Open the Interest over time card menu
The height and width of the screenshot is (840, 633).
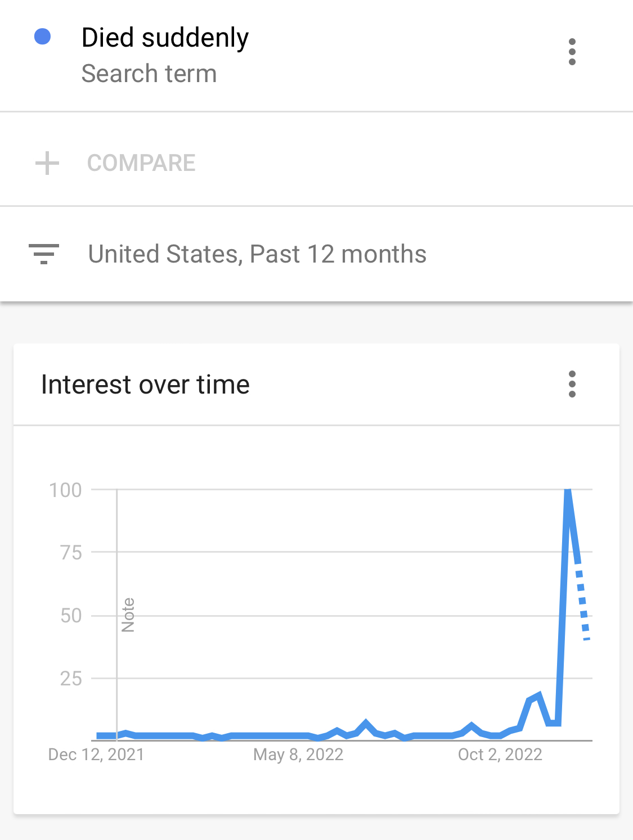[x=572, y=384]
